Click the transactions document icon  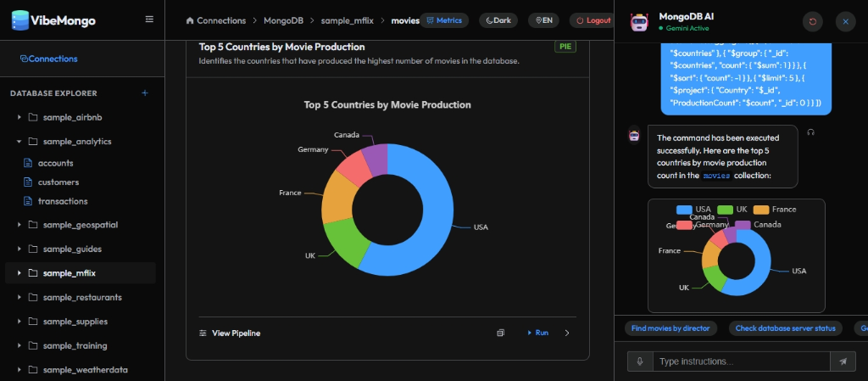[28, 201]
